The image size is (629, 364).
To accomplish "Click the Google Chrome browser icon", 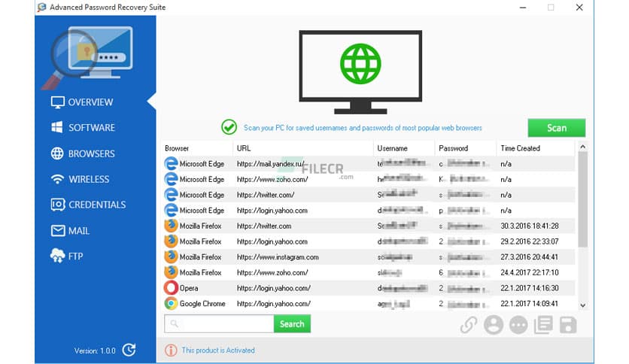I will tap(171, 304).
